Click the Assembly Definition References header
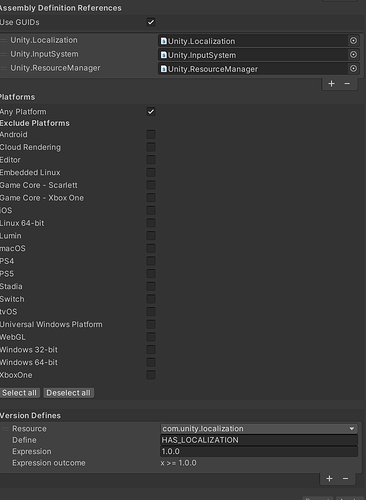Image resolution: width=366 pixels, height=500 pixels. click(61, 8)
